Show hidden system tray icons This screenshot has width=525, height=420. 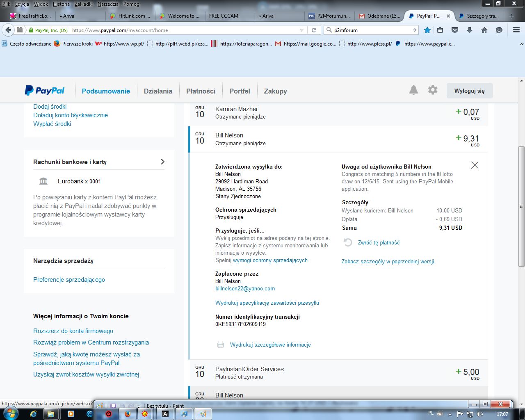450,414
